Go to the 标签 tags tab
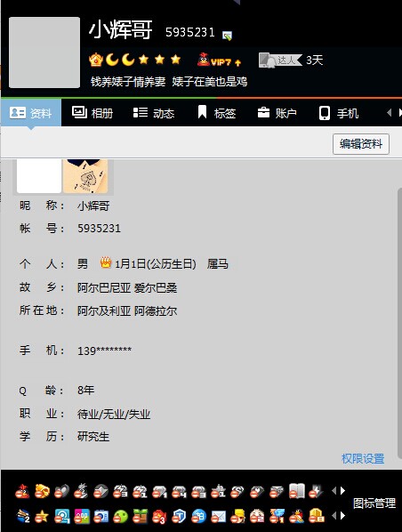 tap(216, 113)
